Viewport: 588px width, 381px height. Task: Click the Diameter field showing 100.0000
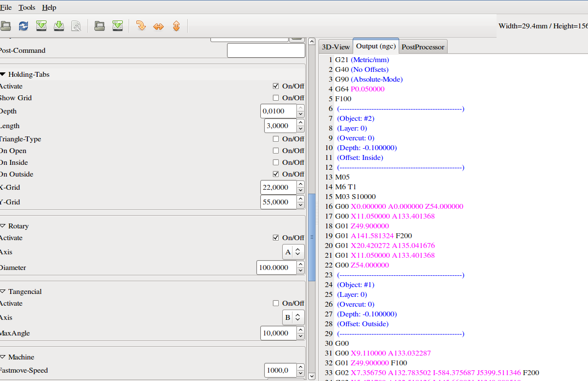[x=276, y=268]
